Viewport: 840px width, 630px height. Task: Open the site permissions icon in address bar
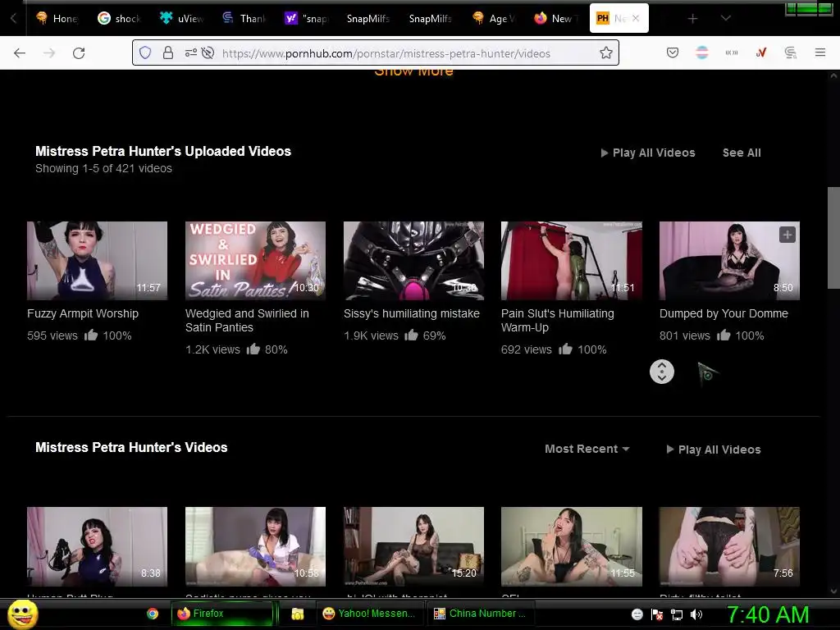point(190,52)
